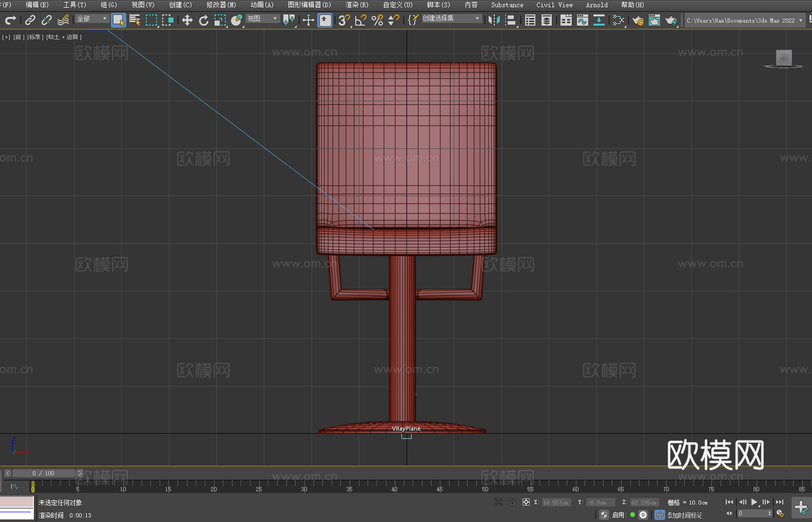Open the Rendered Frame Window
This screenshot has height=522, width=812.
(x=654, y=20)
